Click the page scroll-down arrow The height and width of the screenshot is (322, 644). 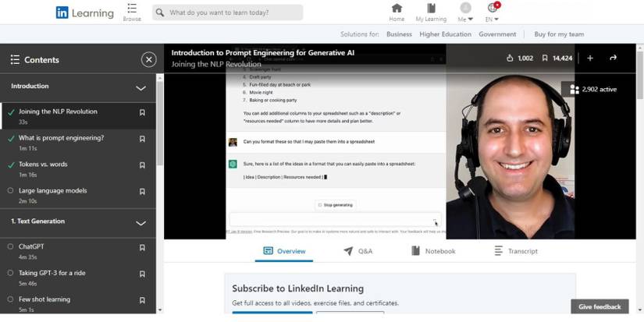640,310
